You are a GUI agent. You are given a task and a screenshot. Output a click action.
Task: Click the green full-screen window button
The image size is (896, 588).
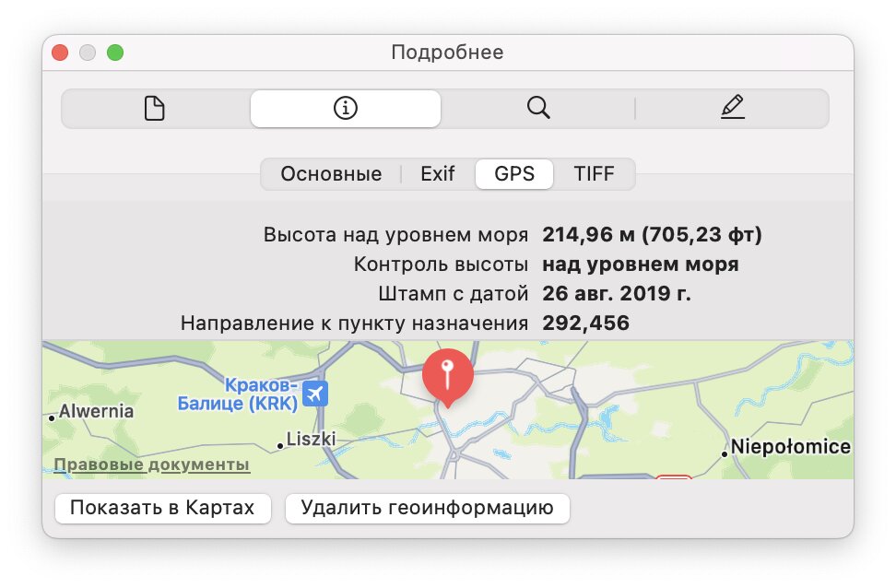(115, 53)
